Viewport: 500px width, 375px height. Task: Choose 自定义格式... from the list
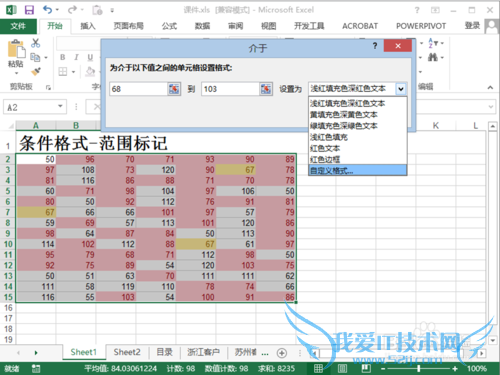click(358, 171)
